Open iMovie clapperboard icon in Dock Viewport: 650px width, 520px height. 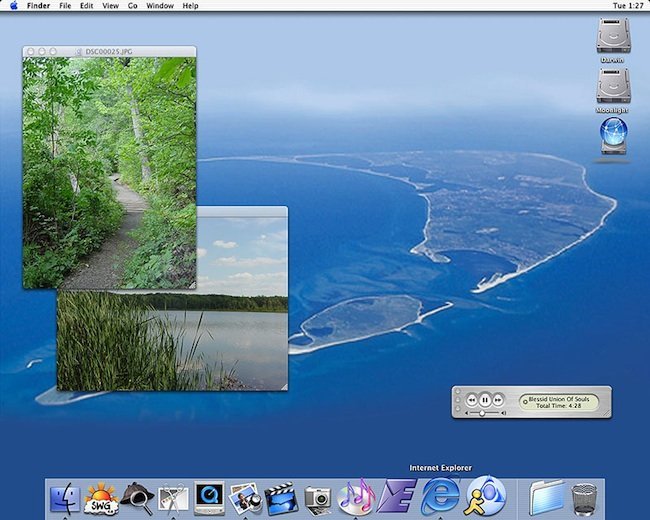pos(282,497)
